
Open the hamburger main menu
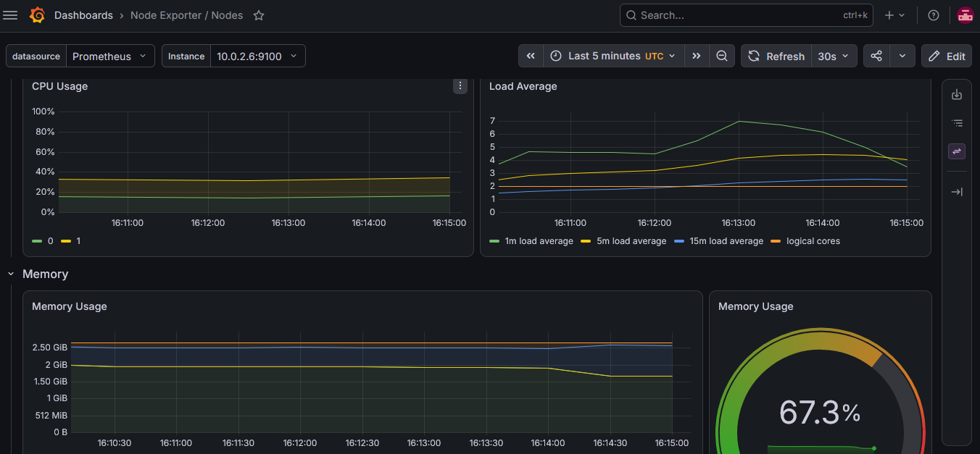[x=10, y=15]
